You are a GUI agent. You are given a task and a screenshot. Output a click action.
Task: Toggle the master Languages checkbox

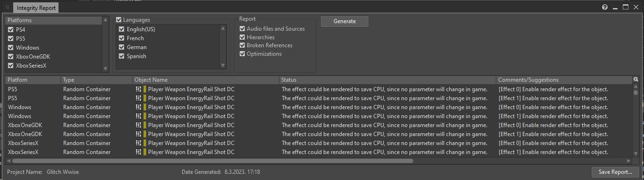coord(119,20)
